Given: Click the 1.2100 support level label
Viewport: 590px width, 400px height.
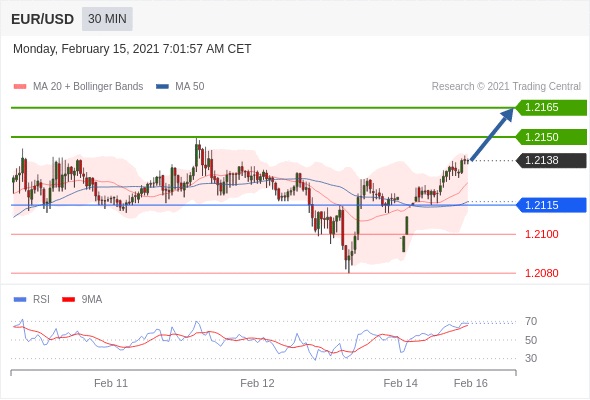Looking at the screenshot, I should click(x=542, y=234).
